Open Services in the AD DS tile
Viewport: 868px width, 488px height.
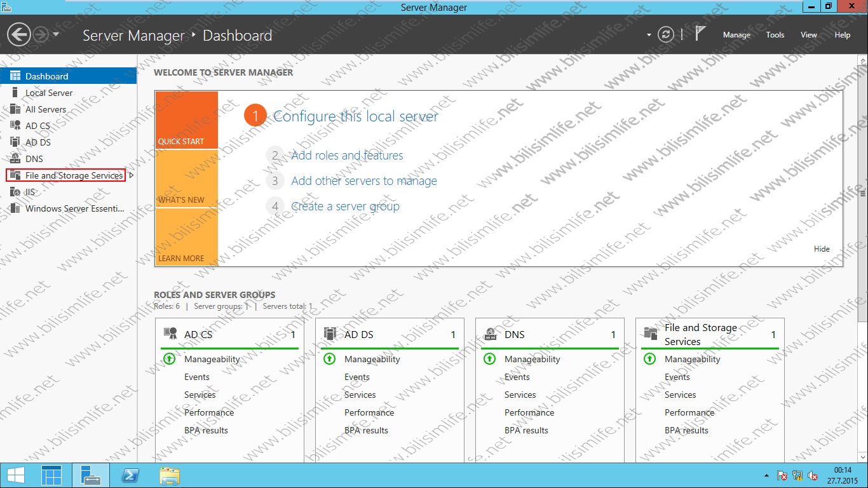click(360, 395)
